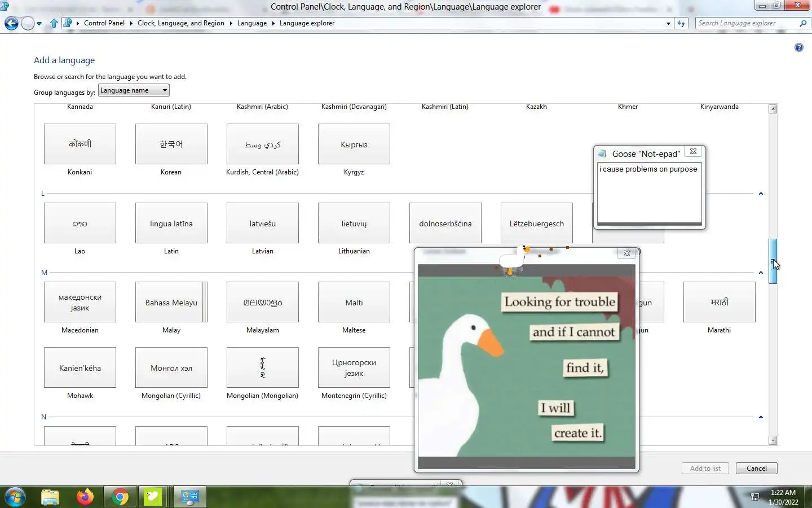Select the Konkani language tile
Screen dimensions: 812x508
click(x=80, y=144)
